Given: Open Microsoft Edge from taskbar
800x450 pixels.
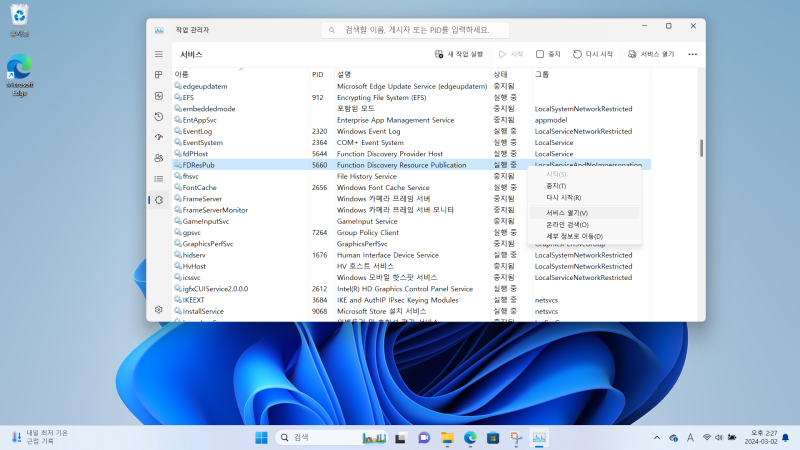Looking at the screenshot, I should (x=470, y=438).
